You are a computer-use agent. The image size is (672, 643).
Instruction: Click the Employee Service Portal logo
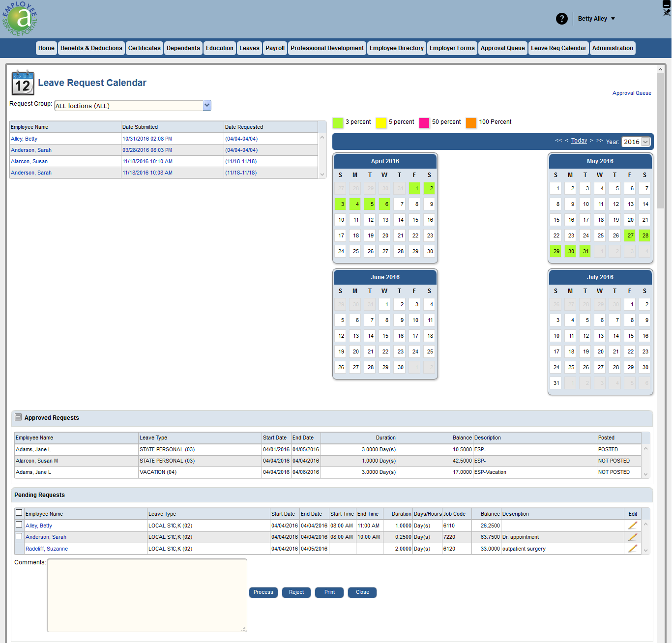(20, 19)
